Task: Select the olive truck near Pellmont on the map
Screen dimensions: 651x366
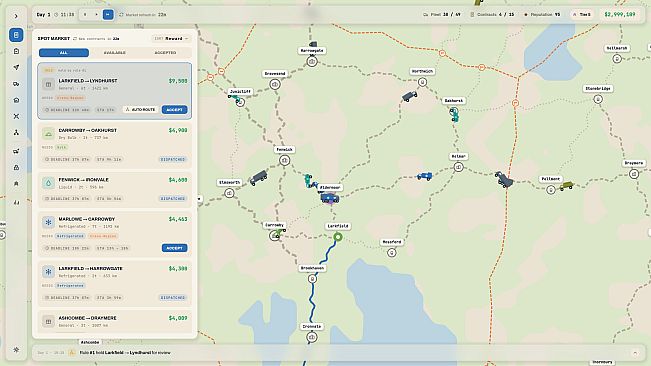Action: pyautogui.click(x=566, y=186)
